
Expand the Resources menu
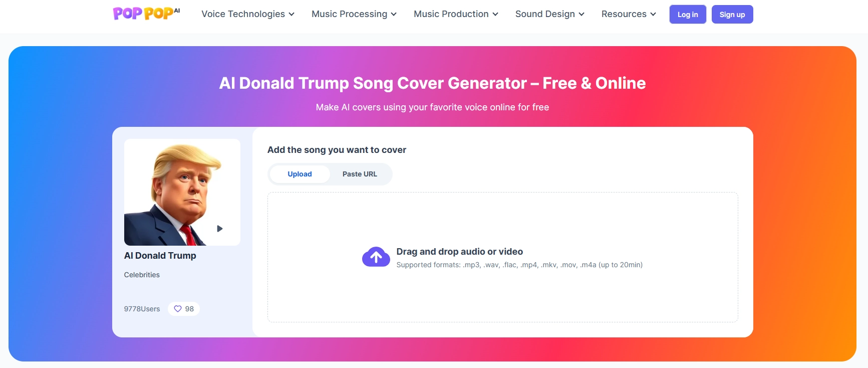coord(628,14)
